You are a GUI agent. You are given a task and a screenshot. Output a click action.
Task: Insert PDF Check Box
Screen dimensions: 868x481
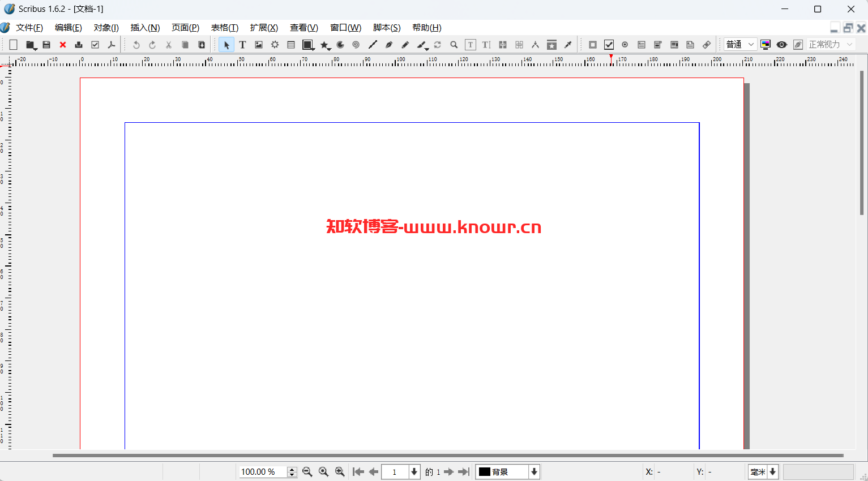pos(609,45)
